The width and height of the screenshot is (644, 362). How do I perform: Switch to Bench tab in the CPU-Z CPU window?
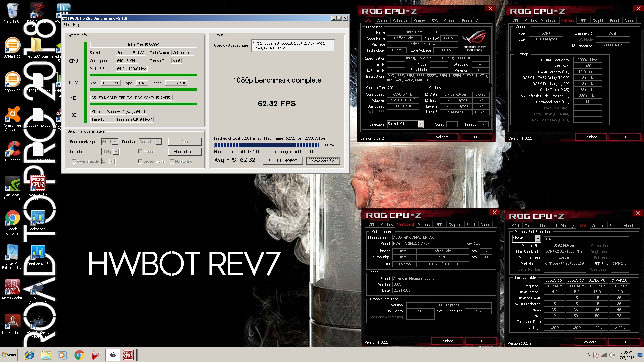click(x=467, y=21)
